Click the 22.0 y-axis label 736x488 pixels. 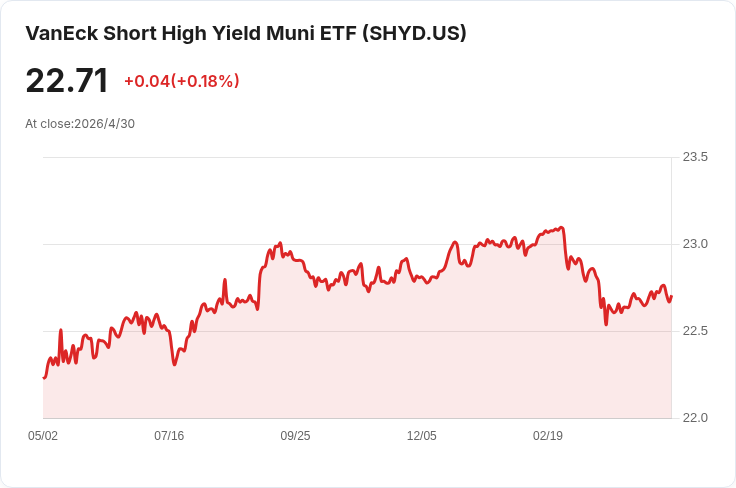[695, 418]
